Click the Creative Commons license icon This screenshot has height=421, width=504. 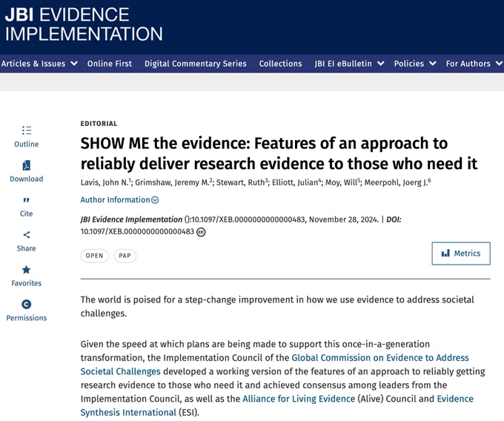[x=201, y=232]
